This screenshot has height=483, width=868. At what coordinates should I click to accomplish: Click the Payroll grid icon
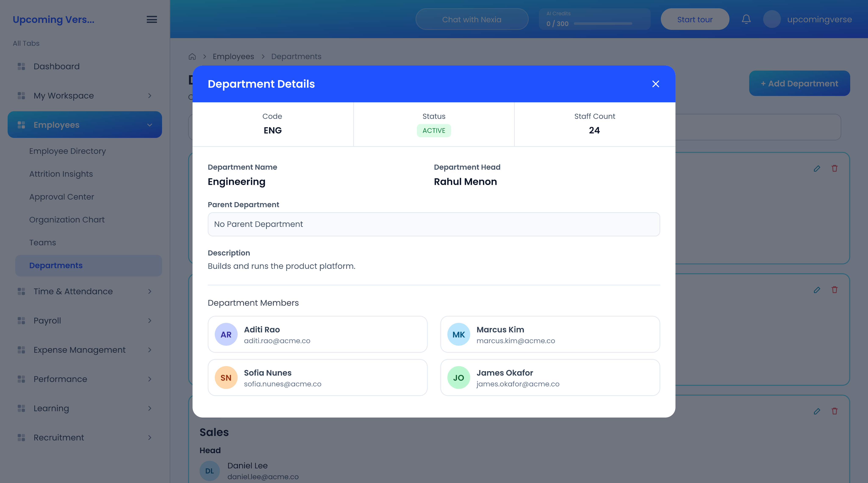click(21, 321)
